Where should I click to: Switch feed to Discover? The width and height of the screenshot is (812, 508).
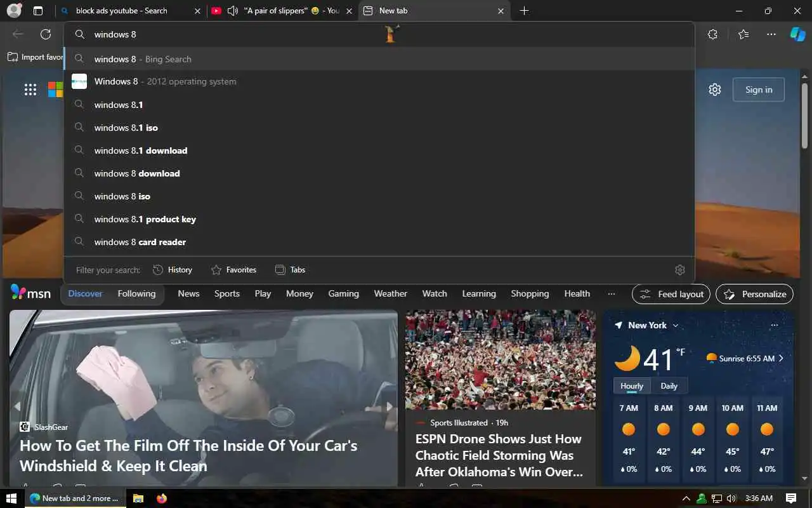tap(86, 293)
